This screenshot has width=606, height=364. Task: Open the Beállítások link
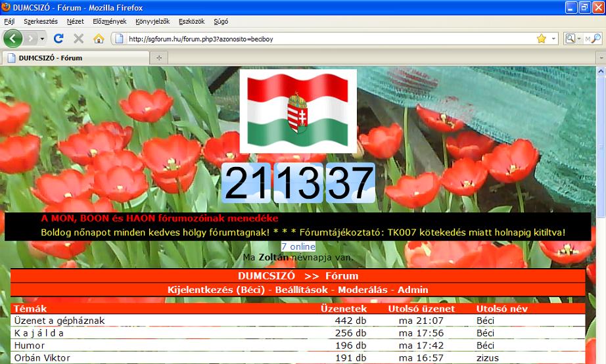tap(302, 290)
